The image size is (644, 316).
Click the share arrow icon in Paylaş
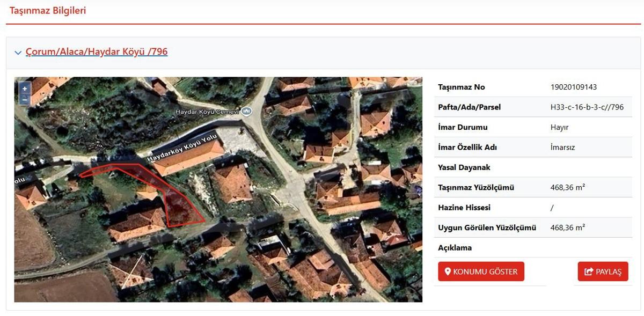point(589,272)
